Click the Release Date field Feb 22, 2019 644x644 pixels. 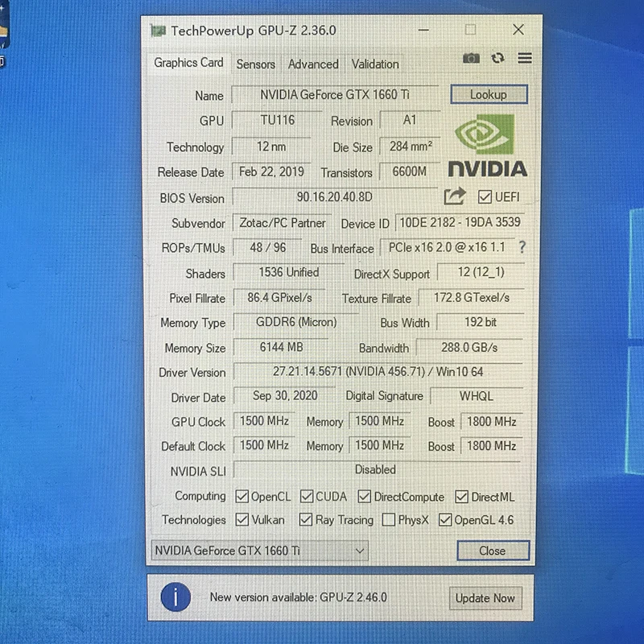click(x=271, y=171)
